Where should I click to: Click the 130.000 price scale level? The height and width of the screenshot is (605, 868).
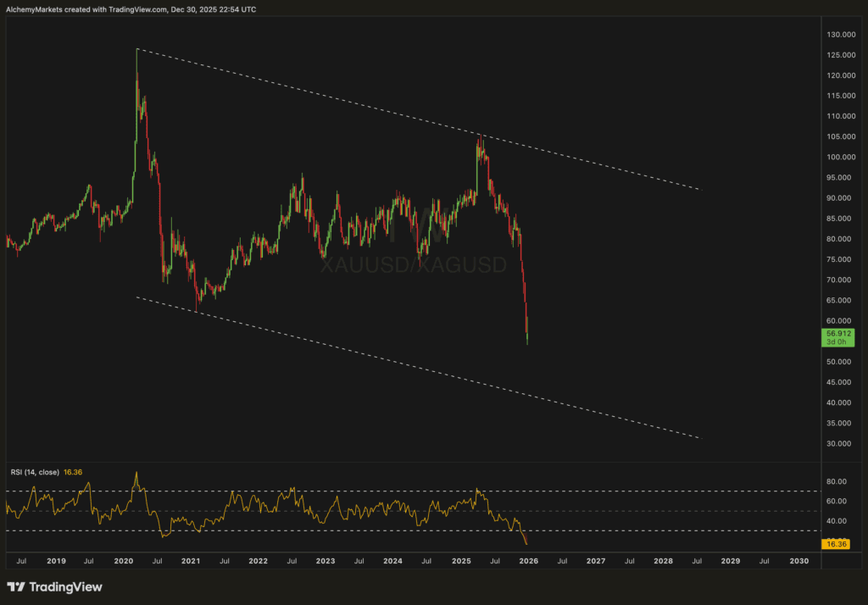[841, 35]
